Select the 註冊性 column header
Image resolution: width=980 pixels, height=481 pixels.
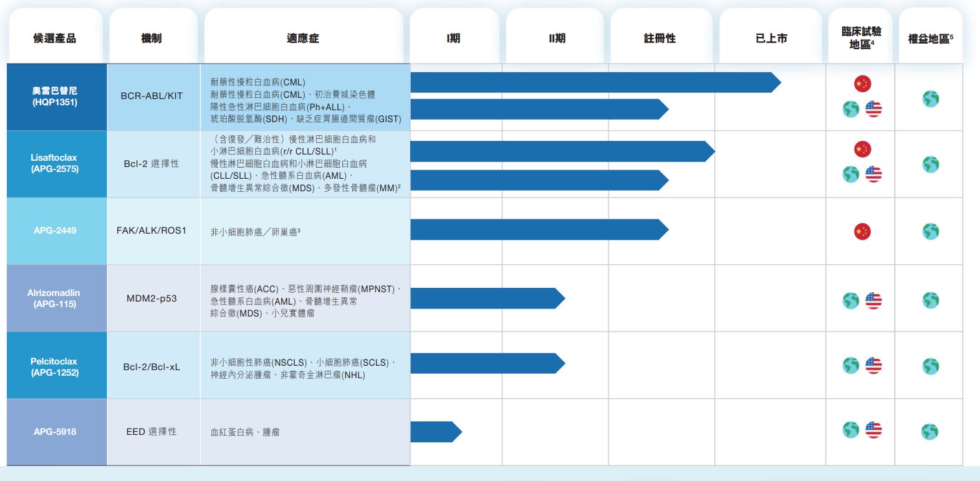tap(661, 36)
